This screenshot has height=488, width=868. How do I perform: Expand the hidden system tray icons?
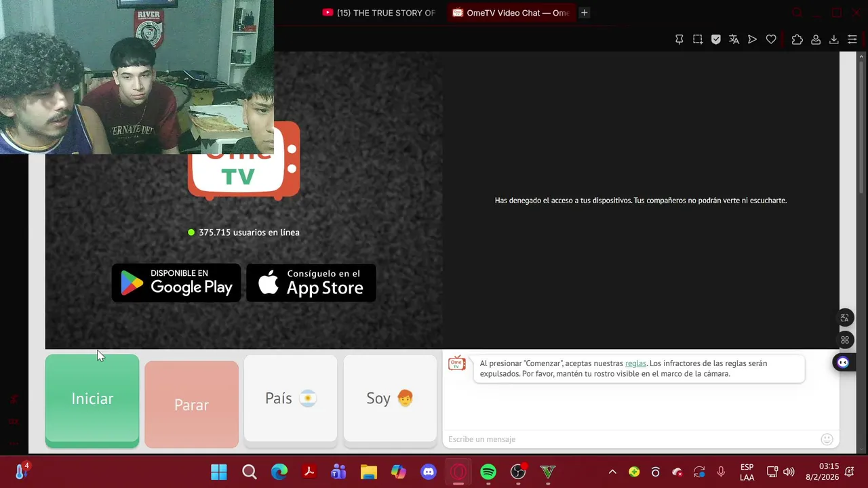[612, 472]
